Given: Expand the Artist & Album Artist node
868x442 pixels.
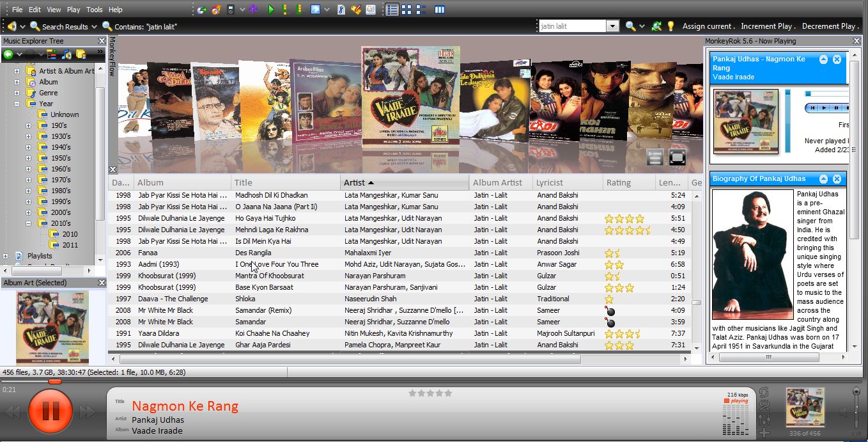Looking at the screenshot, I should (x=17, y=71).
